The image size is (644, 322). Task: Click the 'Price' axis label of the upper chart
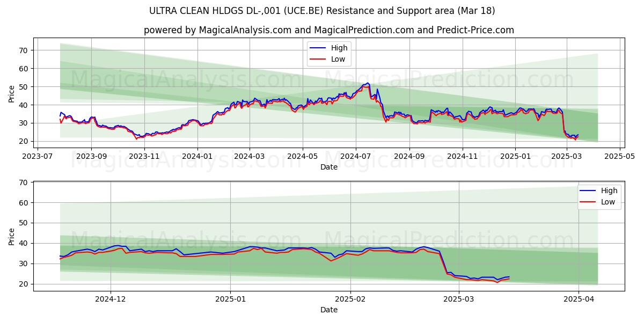12,93
